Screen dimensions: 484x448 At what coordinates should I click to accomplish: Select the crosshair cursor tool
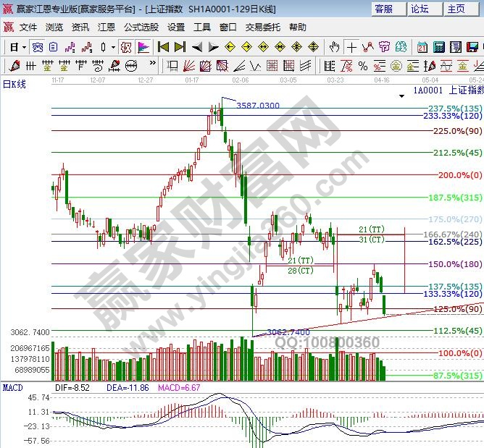point(351,47)
